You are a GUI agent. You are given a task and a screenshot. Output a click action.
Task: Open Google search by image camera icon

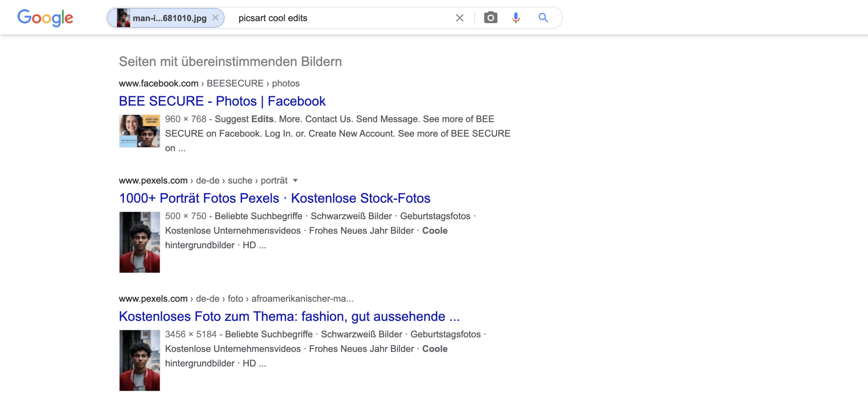tap(491, 17)
